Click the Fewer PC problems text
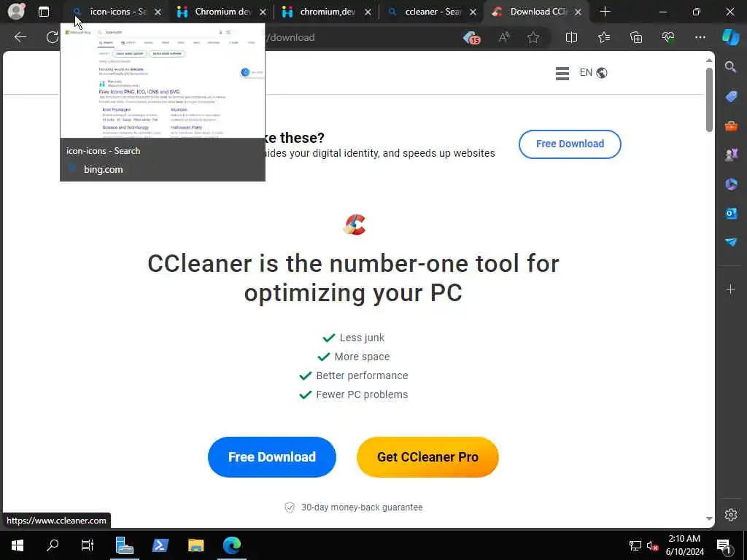The width and height of the screenshot is (747, 560). (x=362, y=394)
